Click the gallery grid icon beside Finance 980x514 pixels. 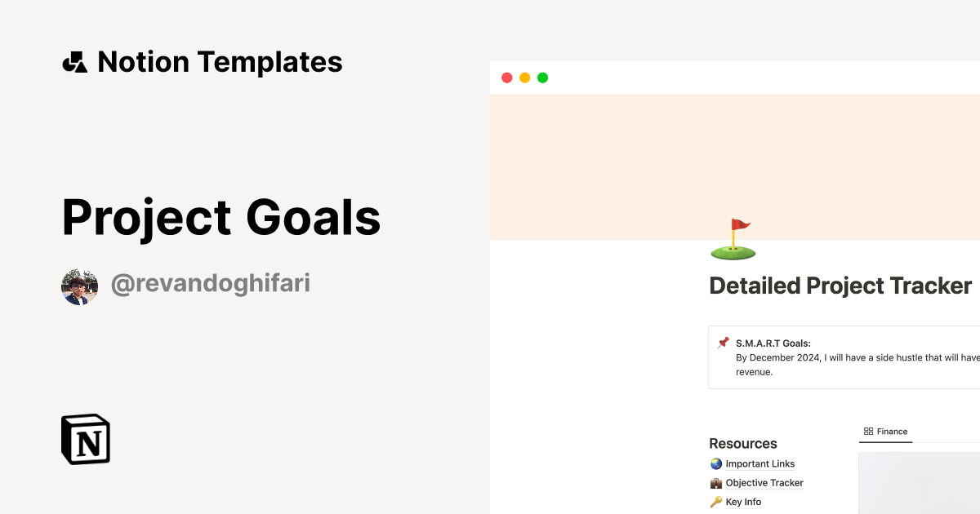click(869, 431)
